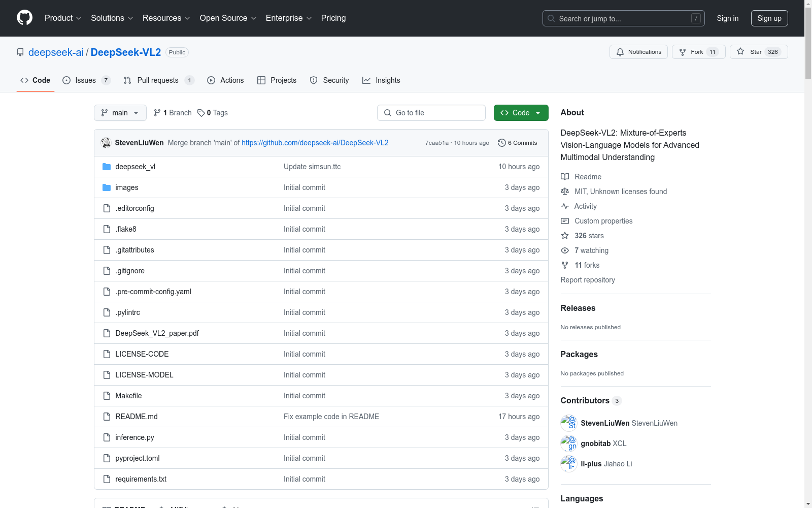The height and width of the screenshot is (508, 812).
Task: Click the file icon beside LICENSE-CODE
Action: click(107, 354)
